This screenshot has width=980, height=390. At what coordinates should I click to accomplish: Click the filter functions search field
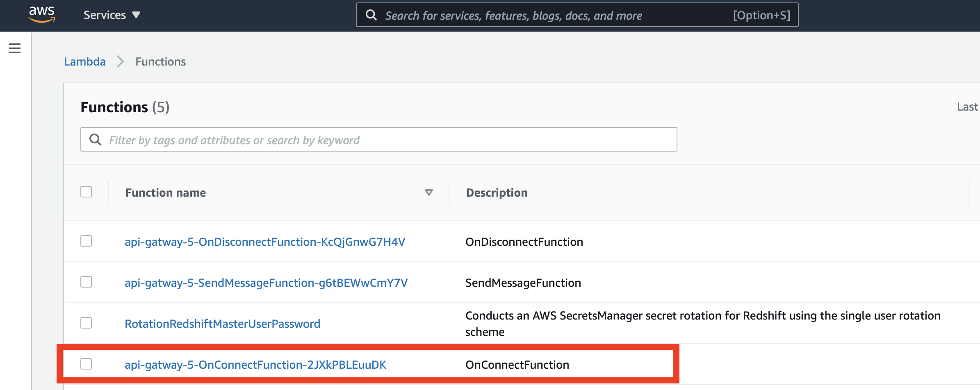pyautogui.click(x=378, y=140)
